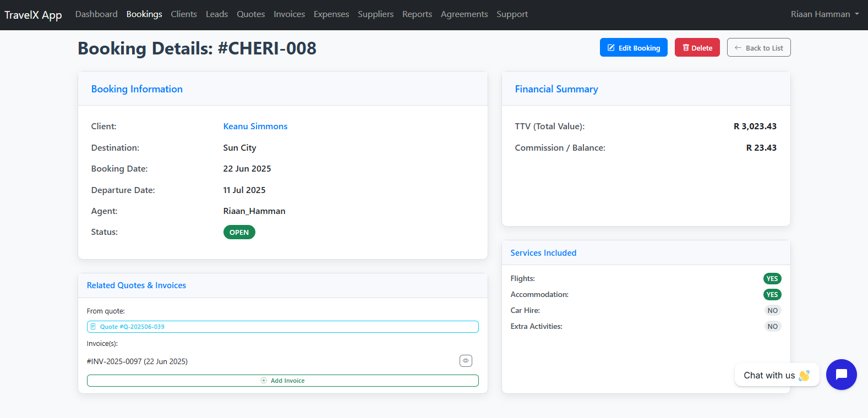Viewport: 868px width, 418px height.
Task: Open the Suppliers page
Action: pyautogui.click(x=375, y=14)
